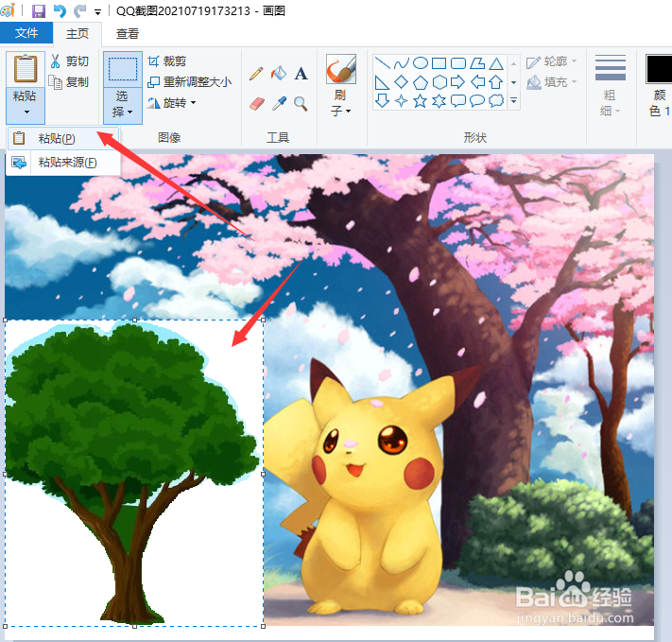Pick the rectangle shape
This screenshot has width=672, height=642.
pos(439,63)
